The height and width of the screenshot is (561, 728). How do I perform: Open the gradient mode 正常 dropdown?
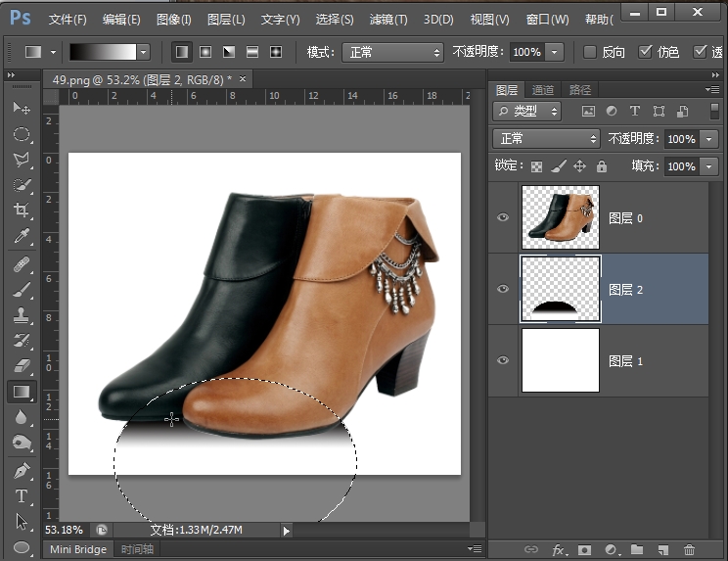click(391, 52)
